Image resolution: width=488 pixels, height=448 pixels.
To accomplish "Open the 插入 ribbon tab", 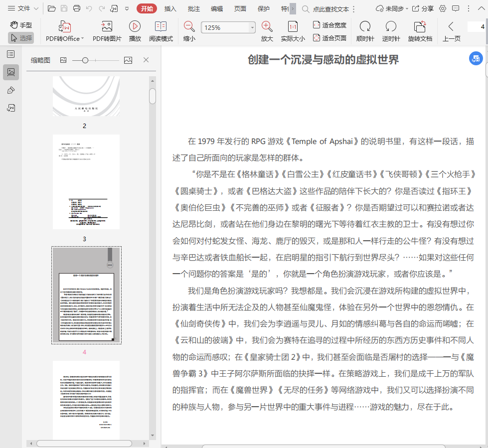I will click(x=170, y=8).
